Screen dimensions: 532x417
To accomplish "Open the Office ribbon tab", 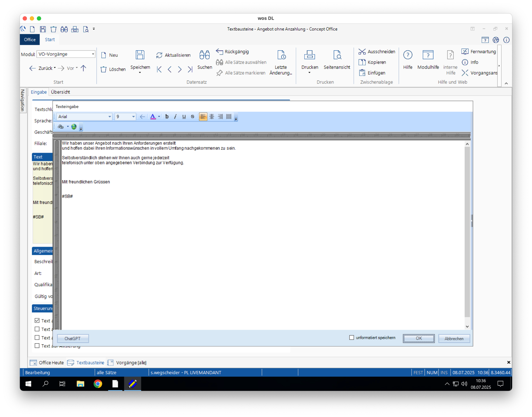I will pos(30,39).
